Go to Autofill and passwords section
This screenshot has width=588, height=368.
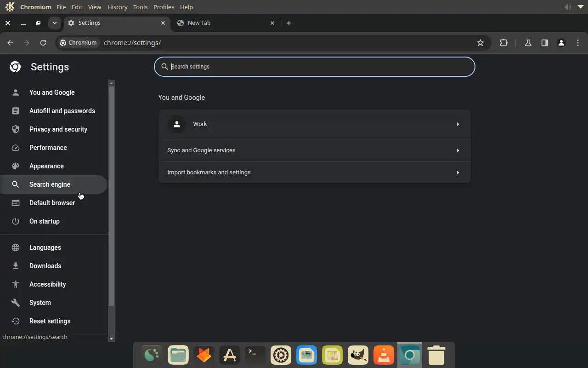[x=53, y=111]
